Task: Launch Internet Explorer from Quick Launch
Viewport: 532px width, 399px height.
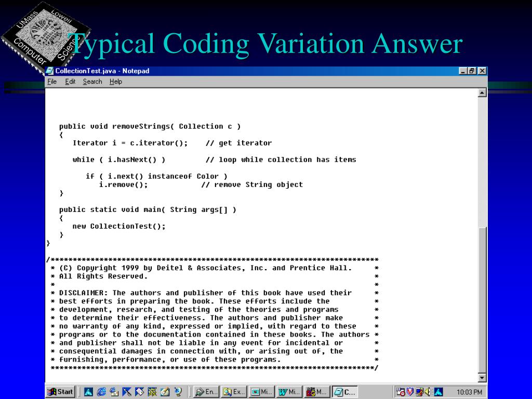Action: (101, 392)
